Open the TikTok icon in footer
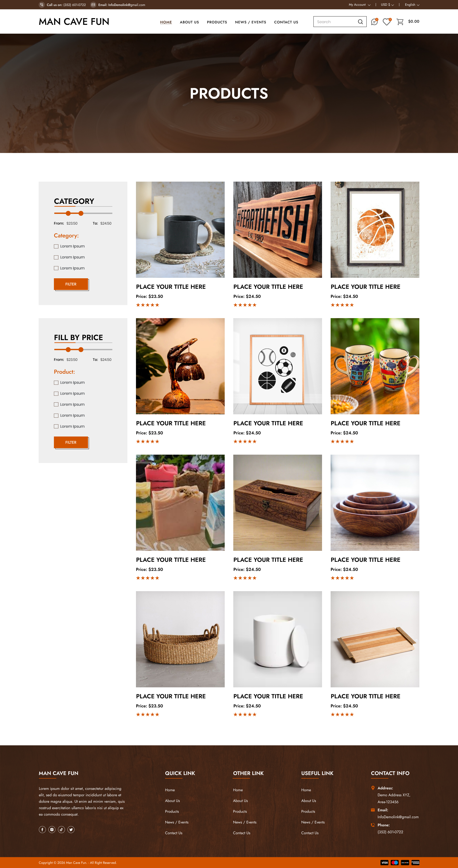Viewport: 458px width, 868px height. point(61,830)
